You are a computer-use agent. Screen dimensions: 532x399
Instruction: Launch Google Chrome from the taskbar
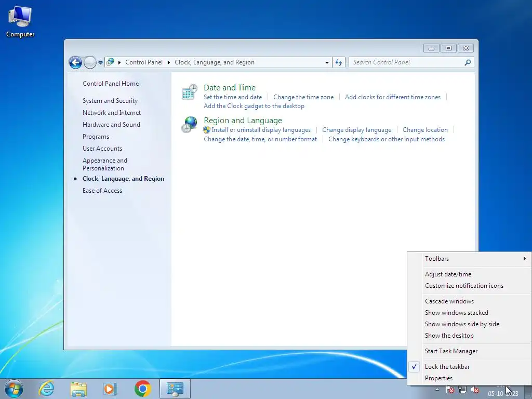tap(142, 389)
